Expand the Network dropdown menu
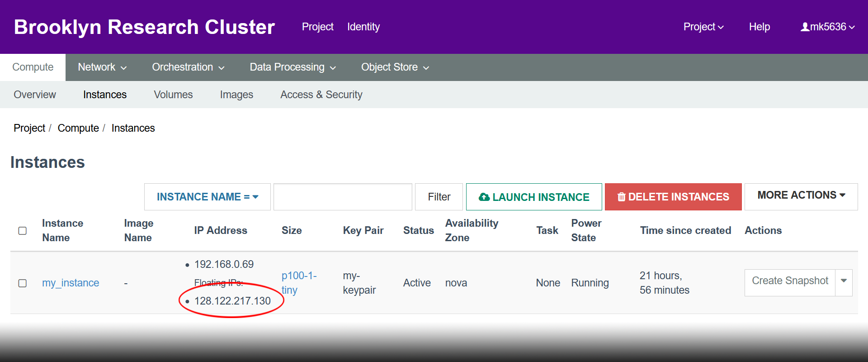868x362 pixels. (102, 67)
